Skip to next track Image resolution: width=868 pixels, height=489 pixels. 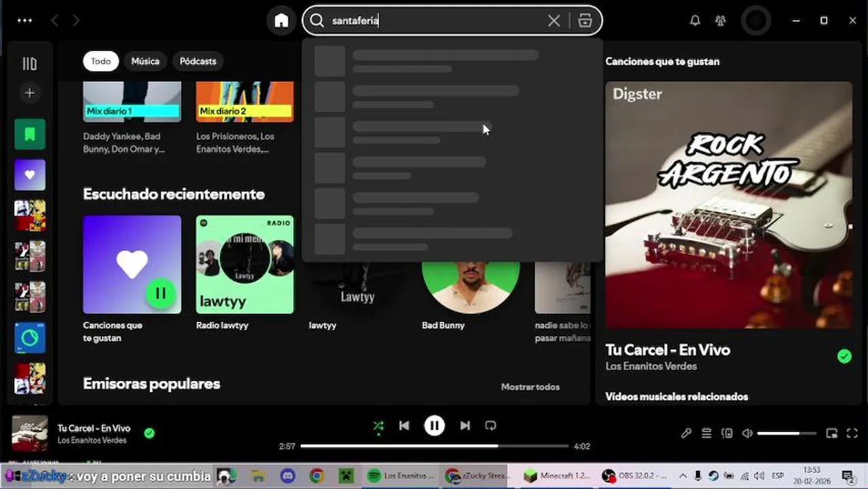465,426
